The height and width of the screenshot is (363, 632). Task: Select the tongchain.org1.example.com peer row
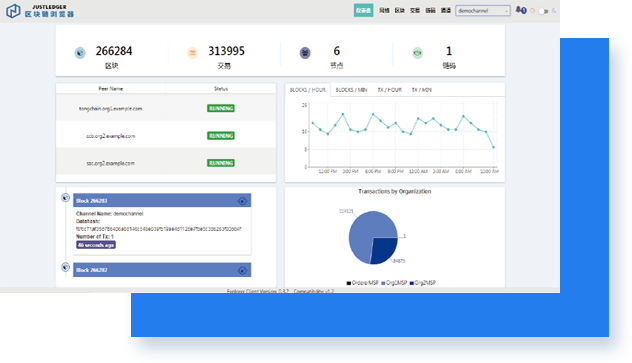point(166,108)
